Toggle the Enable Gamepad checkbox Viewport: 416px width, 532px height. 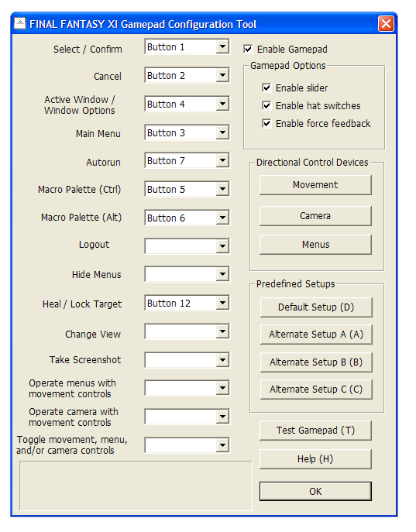click(248, 50)
